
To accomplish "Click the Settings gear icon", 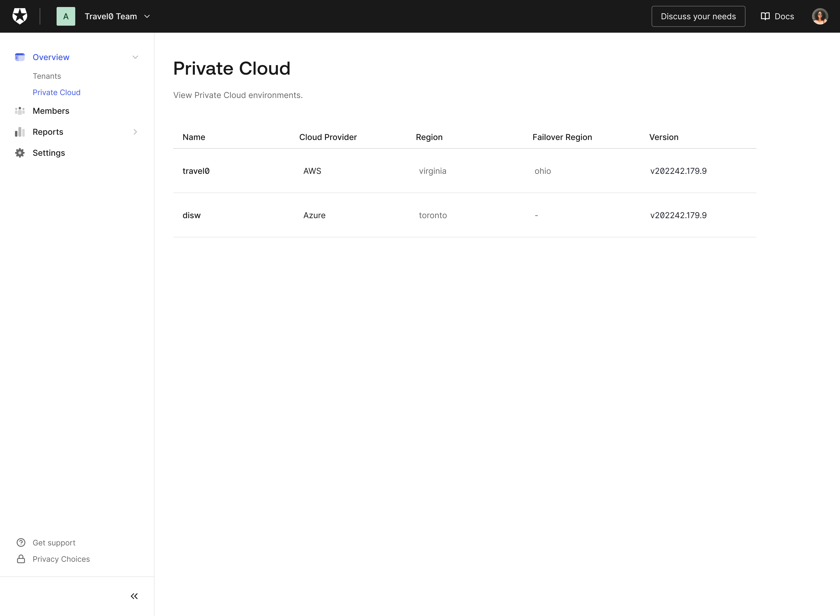I will click(x=20, y=153).
